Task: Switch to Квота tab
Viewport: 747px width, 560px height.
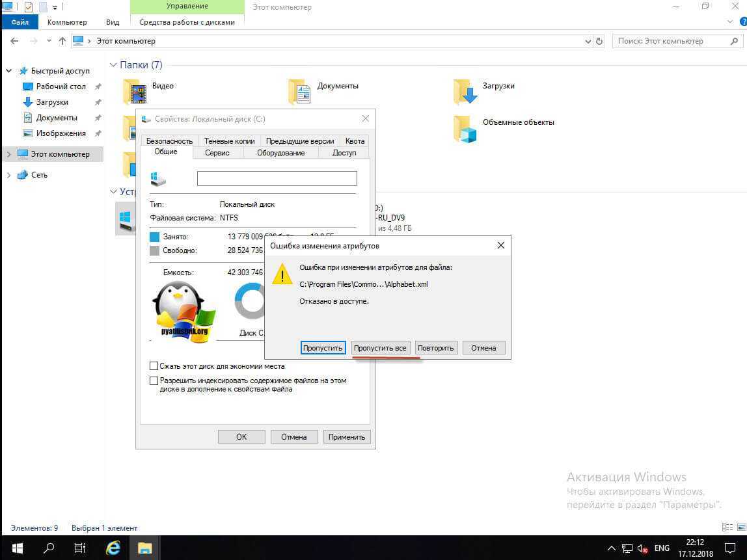Action: [355, 141]
